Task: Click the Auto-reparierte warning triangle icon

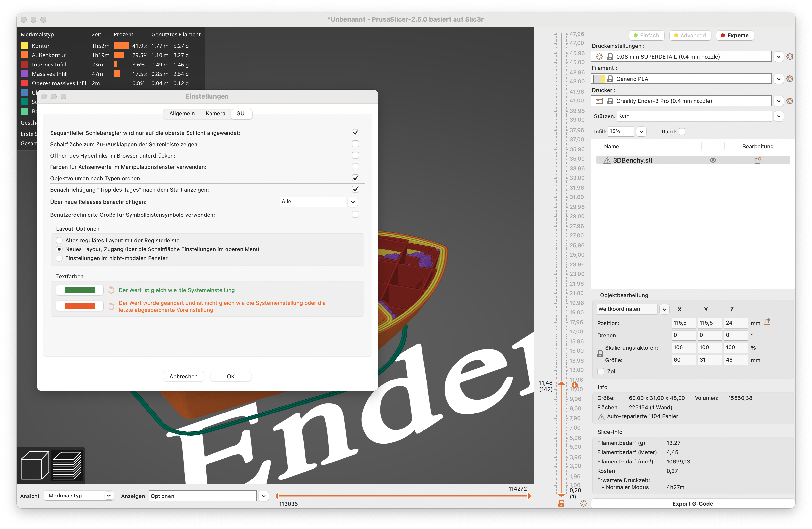Action: coord(601,417)
